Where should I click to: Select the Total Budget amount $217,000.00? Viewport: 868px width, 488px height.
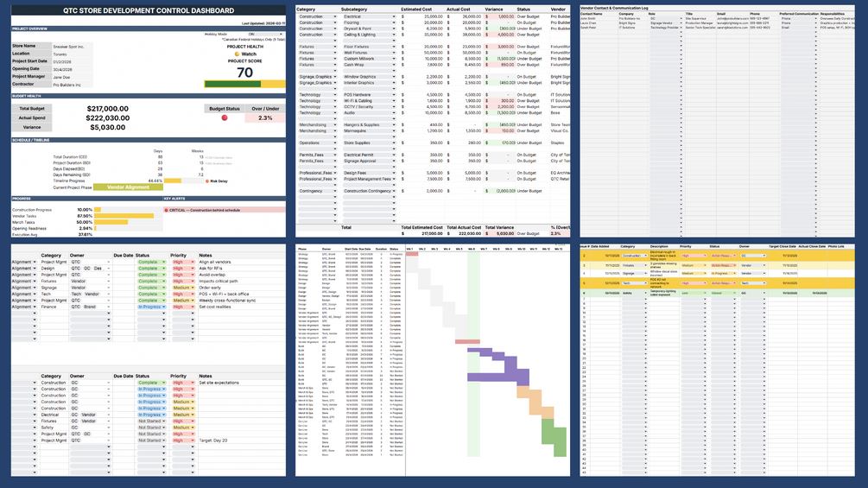pos(107,109)
